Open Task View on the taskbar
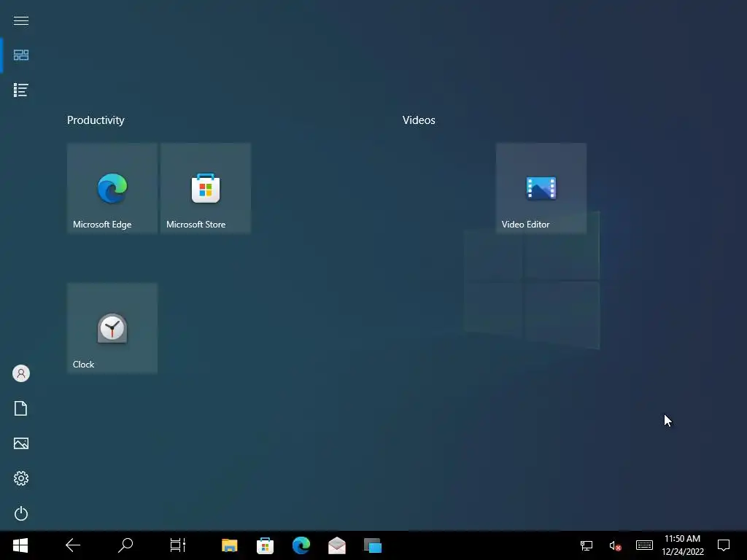This screenshot has width=747, height=560. pyautogui.click(x=178, y=545)
